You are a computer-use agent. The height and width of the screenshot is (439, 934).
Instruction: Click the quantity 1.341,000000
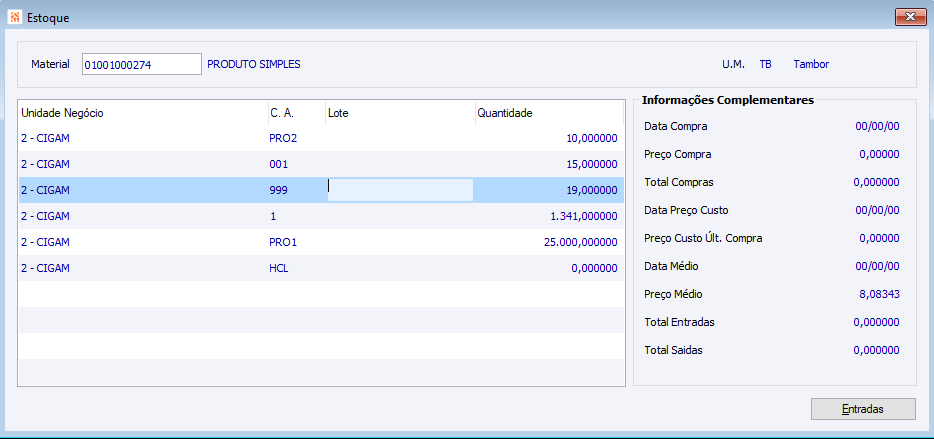(584, 216)
